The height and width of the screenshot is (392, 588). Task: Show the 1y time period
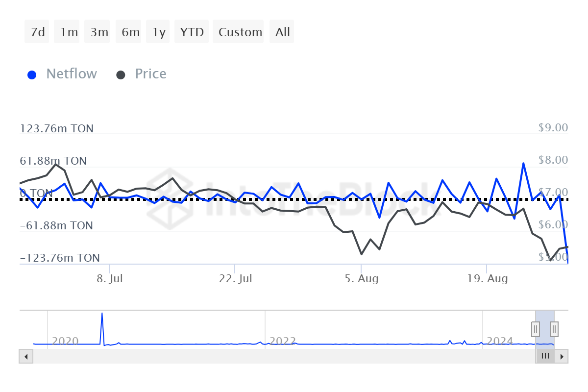[159, 32]
